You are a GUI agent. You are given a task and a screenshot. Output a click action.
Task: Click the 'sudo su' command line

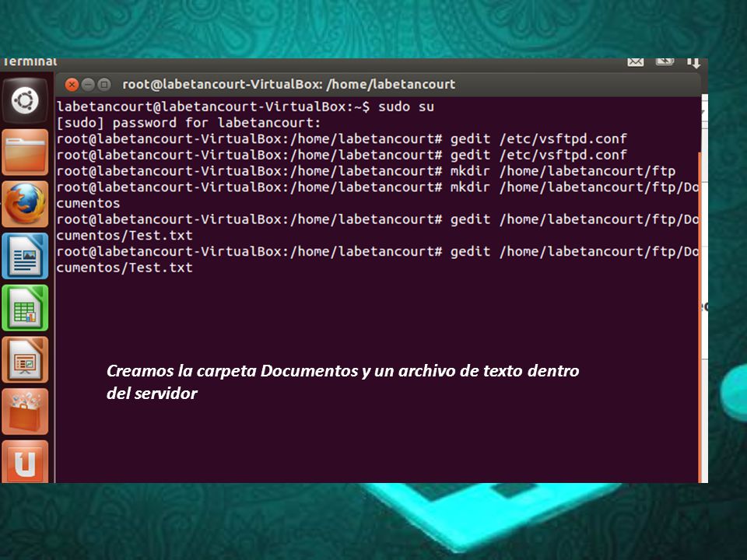(245, 107)
